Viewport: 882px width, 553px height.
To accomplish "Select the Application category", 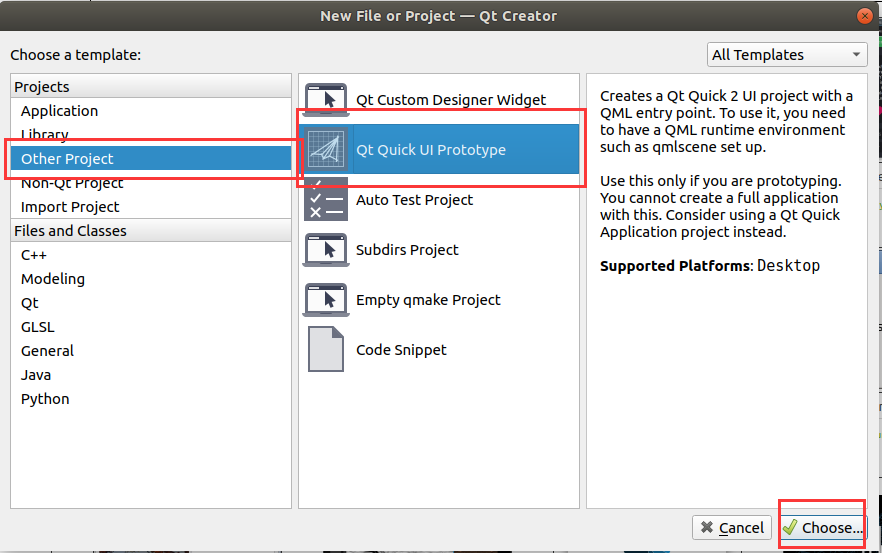I will pos(151,111).
